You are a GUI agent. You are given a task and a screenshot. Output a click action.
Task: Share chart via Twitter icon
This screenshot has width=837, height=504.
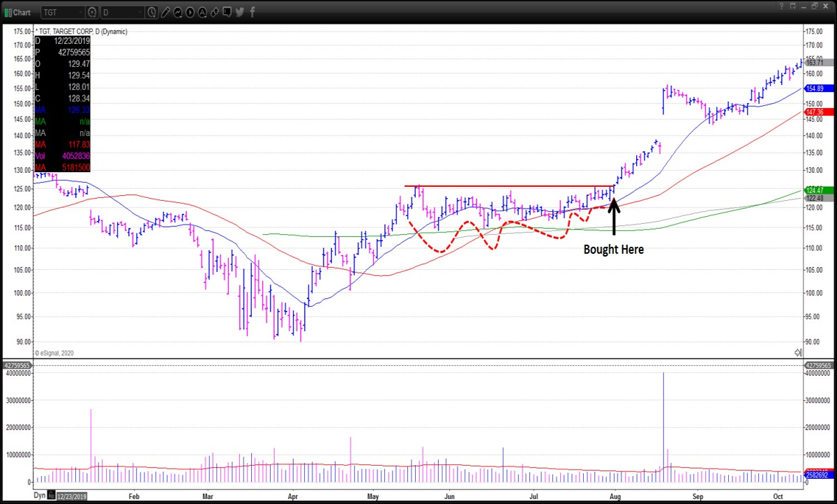pyautogui.click(x=239, y=12)
